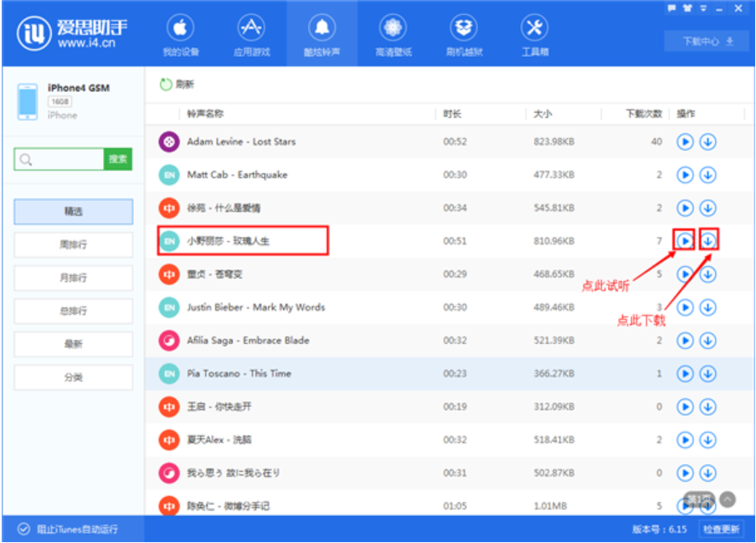Switch to 分类 category tab

coord(74,377)
